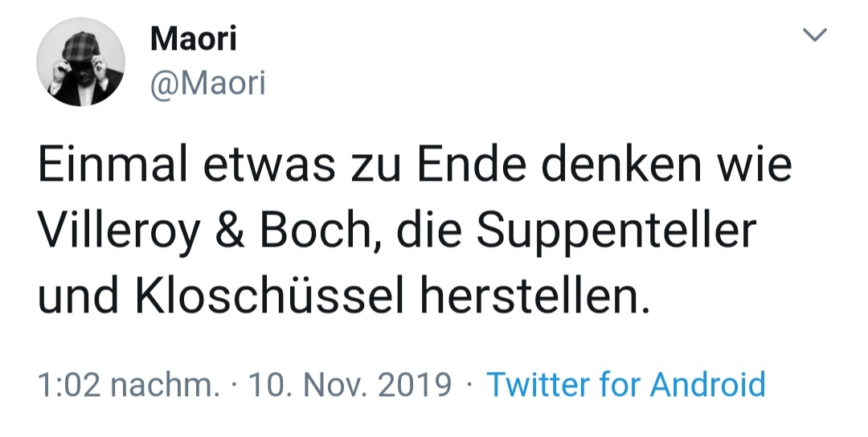Open the Maori display name profile

(193, 39)
